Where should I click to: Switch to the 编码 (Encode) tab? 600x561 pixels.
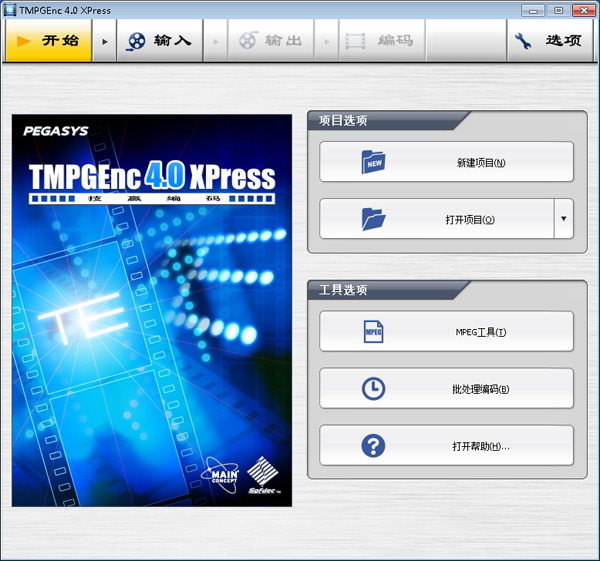(x=382, y=41)
